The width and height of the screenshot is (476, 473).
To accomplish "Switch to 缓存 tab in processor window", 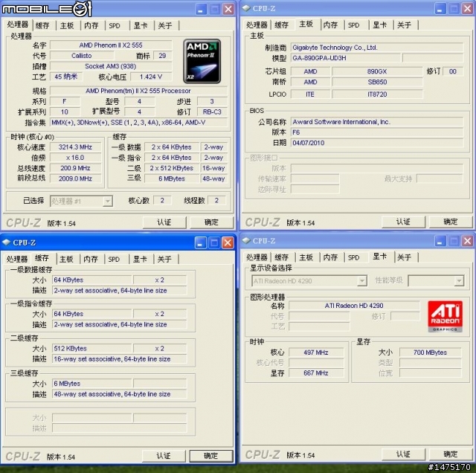I will [x=42, y=25].
